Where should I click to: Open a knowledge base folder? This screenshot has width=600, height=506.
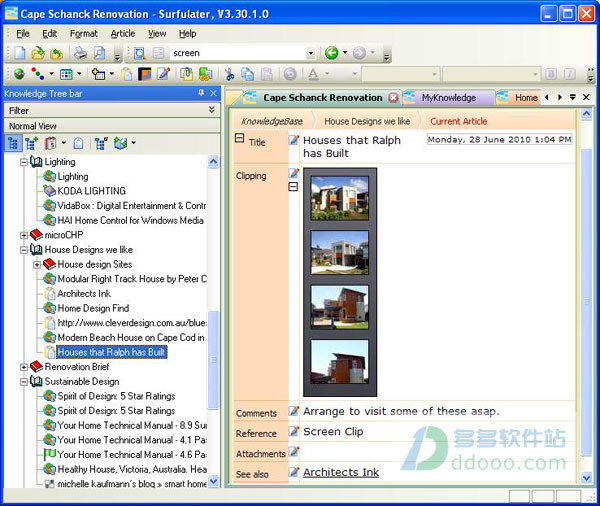click(38, 53)
